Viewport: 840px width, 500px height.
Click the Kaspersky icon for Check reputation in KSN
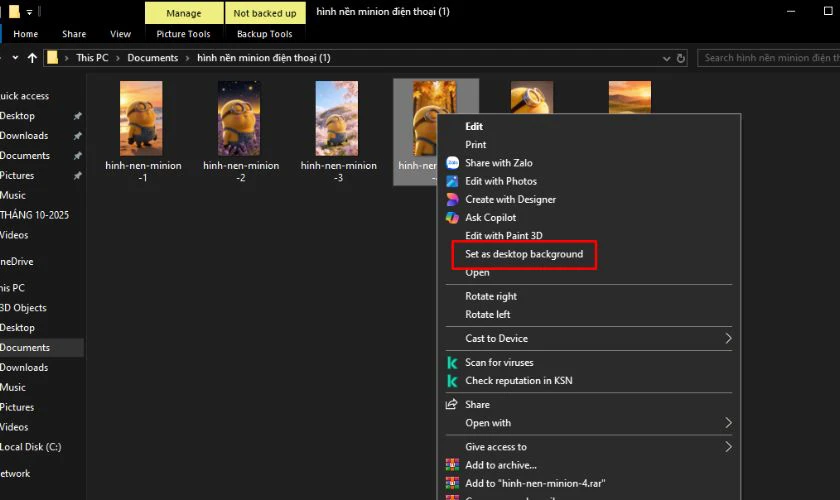pos(452,381)
